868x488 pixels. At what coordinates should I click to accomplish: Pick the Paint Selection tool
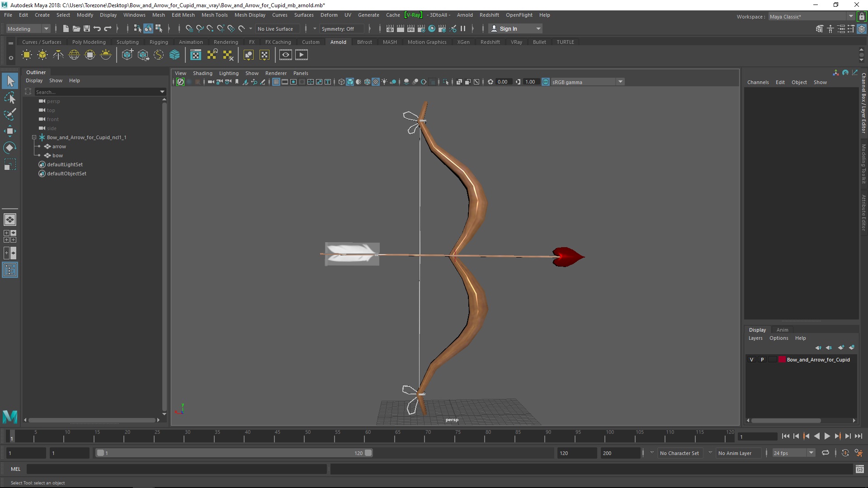(10, 114)
